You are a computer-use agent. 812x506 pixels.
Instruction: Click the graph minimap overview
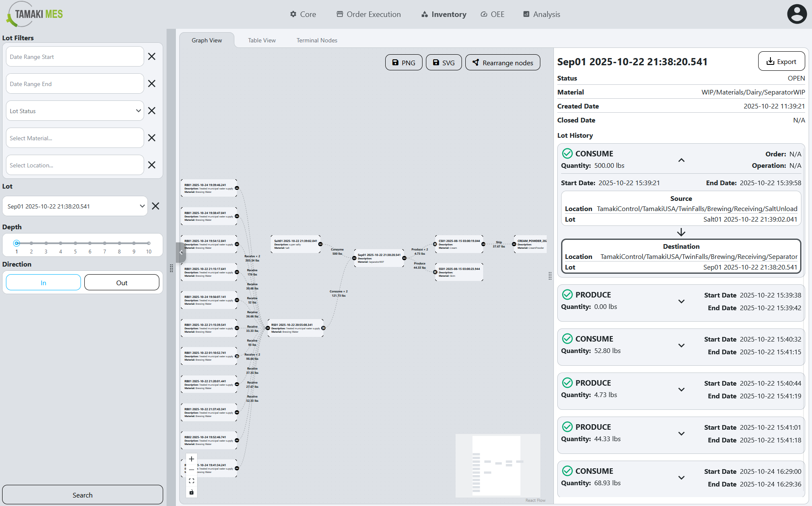pos(498,465)
